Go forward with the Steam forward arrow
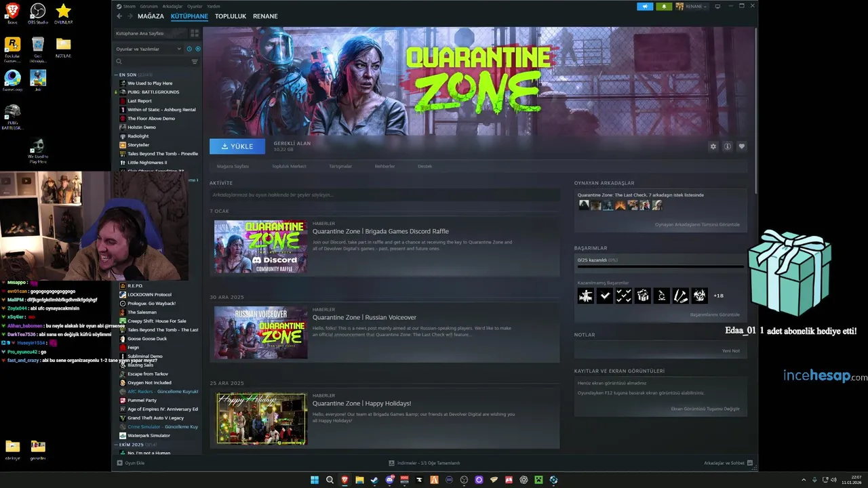Image resolution: width=868 pixels, height=488 pixels. point(130,16)
